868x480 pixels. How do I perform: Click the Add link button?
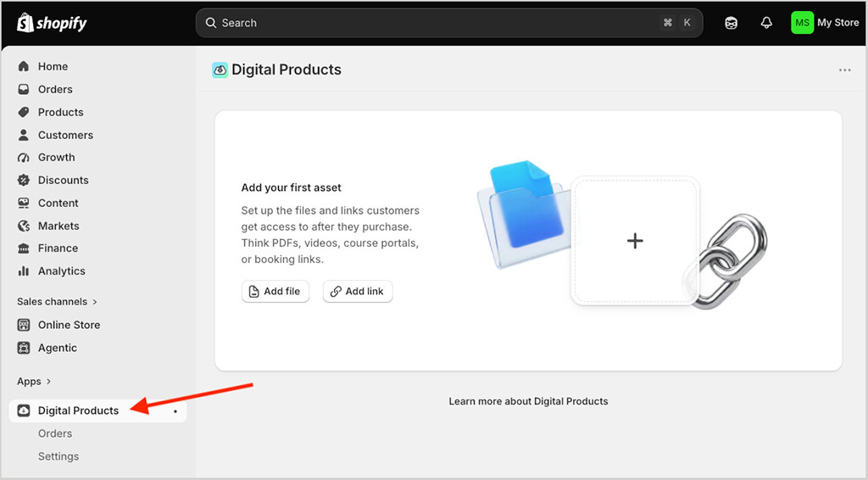(358, 291)
